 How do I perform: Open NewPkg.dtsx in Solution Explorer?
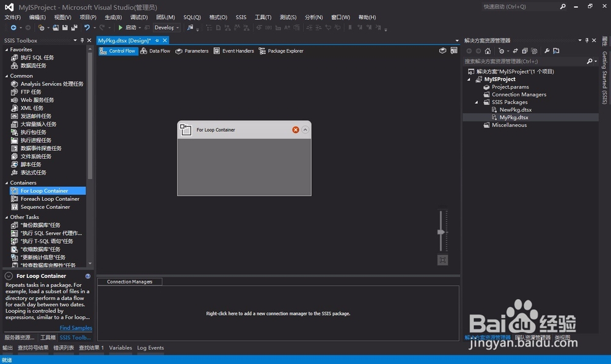(515, 110)
